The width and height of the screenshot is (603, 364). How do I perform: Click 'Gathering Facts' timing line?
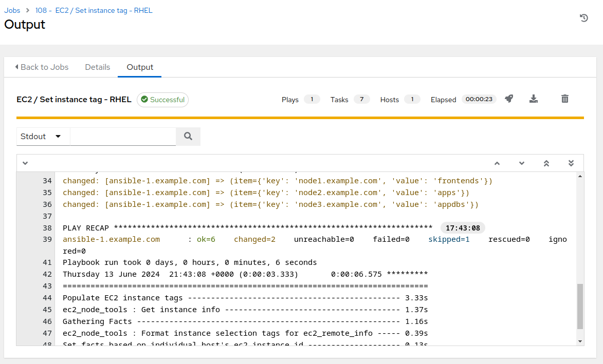(x=245, y=322)
